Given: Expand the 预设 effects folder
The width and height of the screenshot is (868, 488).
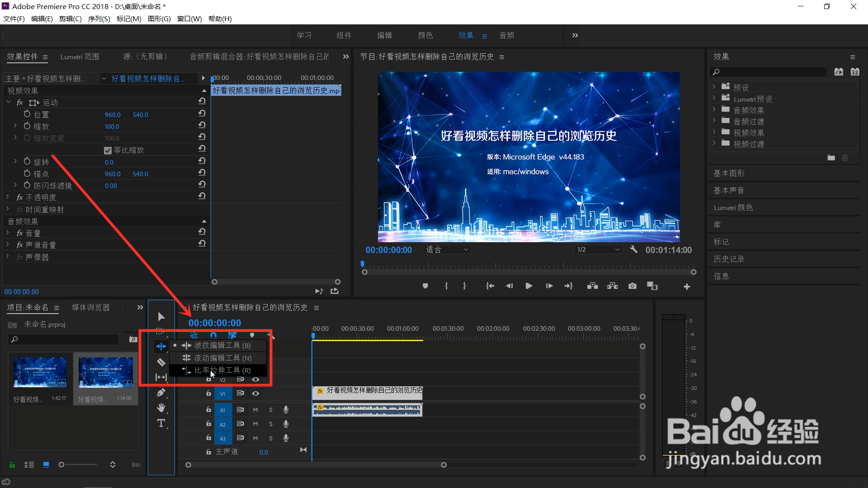Looking at the screenshot, I should point(714,87).
